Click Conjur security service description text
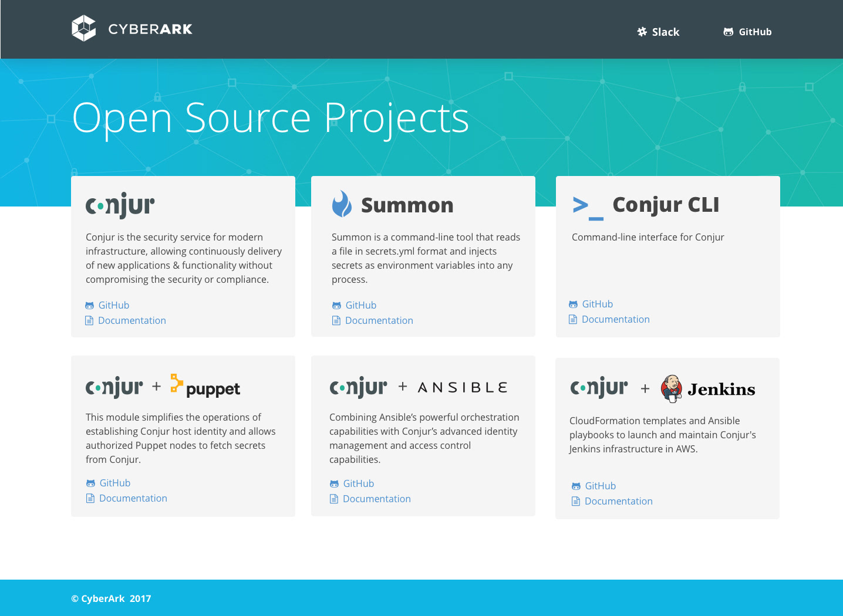Screen dimensions: 843x616 click(184, 258)
